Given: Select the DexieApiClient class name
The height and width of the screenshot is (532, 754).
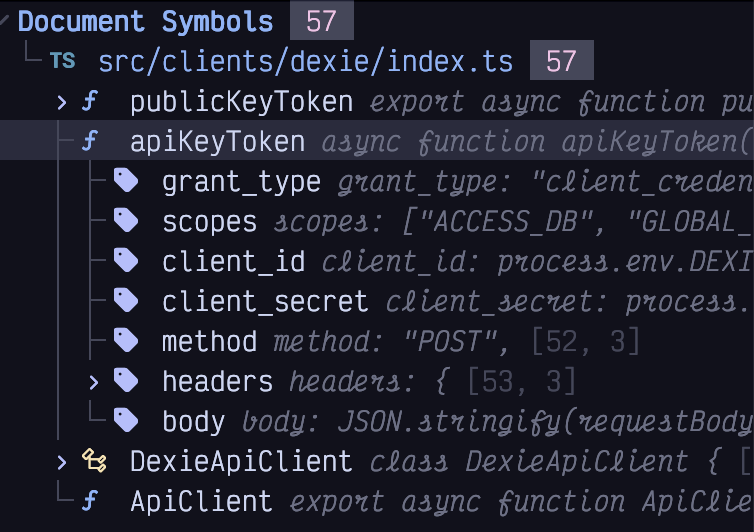Looking at the screenshot, I should 241,461.
